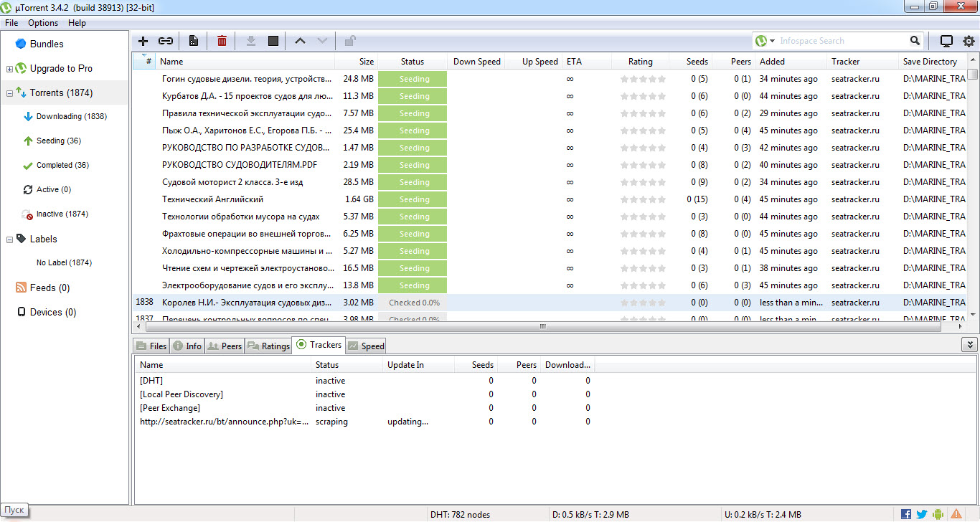The height and width of the screenshot is (522, 980).
Task: Click the horizontal scrollbar of torrent list
Action: (x=542, y=326)
